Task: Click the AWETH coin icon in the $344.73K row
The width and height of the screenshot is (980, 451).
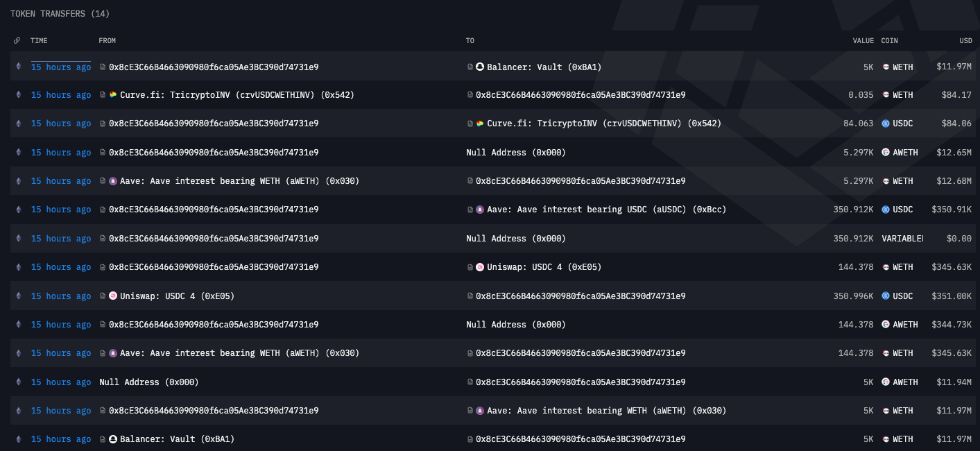Action: tap(886, 325)
